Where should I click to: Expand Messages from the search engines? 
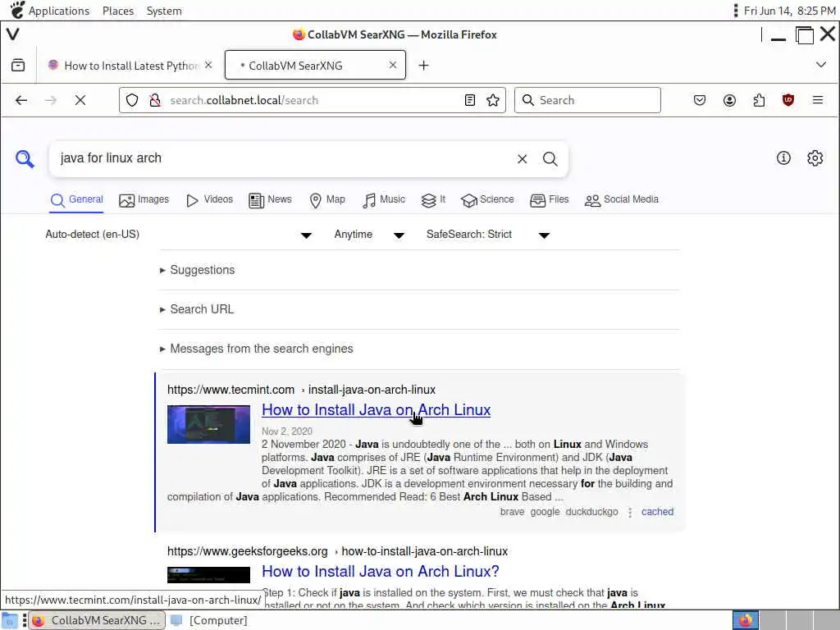[x=257, y=349]
